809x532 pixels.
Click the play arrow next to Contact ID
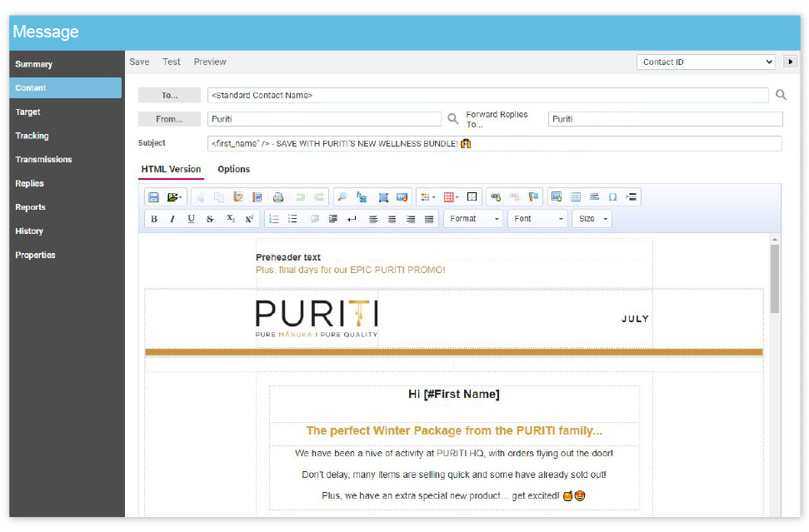(790, 62)
